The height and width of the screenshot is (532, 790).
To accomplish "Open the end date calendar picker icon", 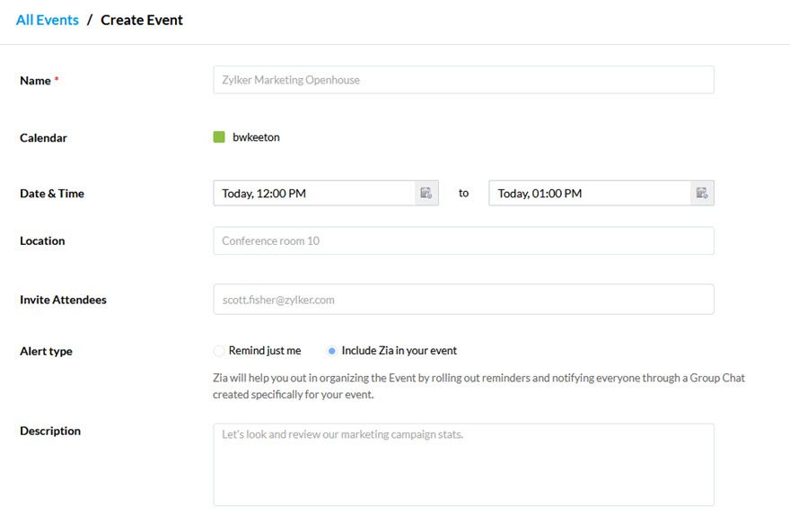I will (701, 192).
